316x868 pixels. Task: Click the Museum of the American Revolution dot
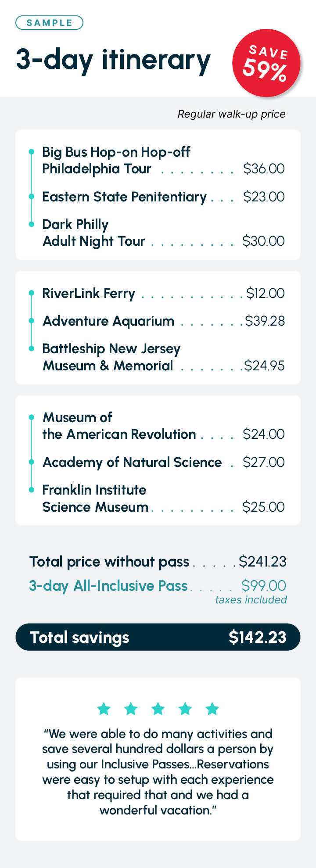coord(31,417)
